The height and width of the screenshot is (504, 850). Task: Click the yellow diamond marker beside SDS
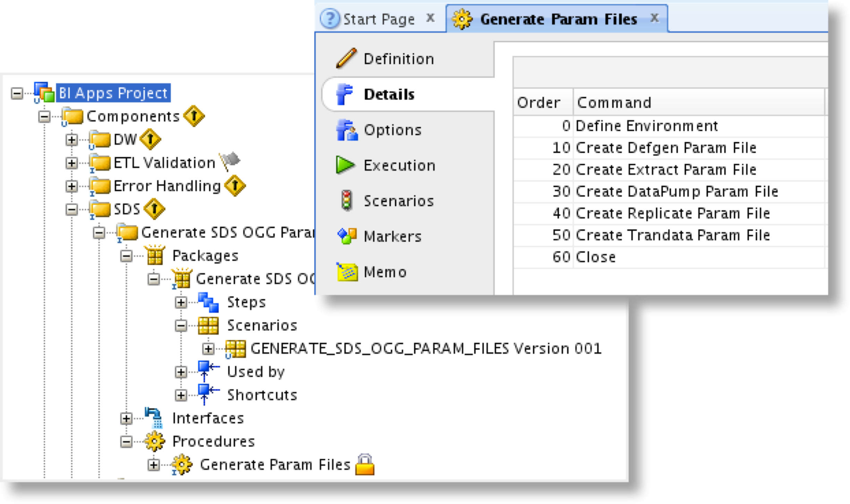[x=154, y=209]
